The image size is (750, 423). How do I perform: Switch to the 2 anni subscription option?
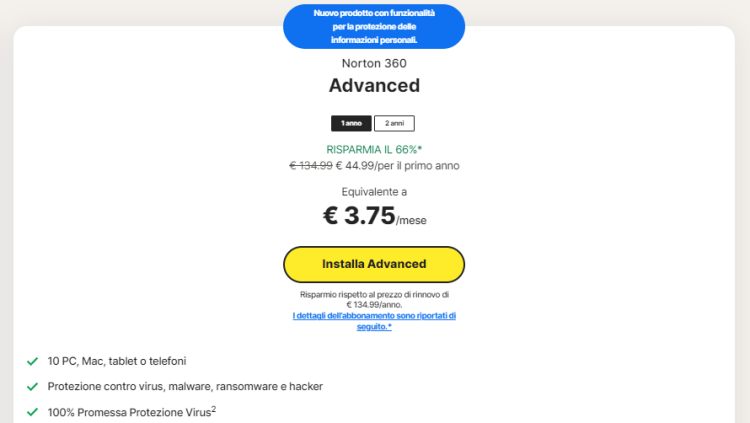pos(394,123)
